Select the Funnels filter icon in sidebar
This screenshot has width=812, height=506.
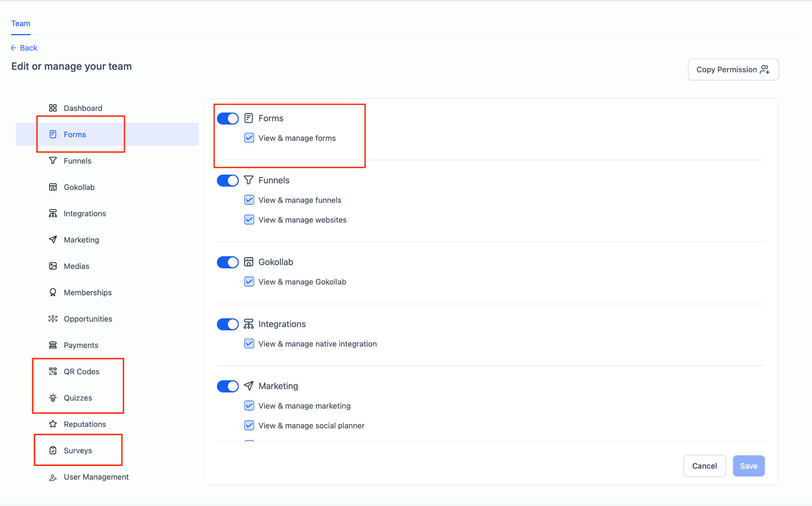53,160
